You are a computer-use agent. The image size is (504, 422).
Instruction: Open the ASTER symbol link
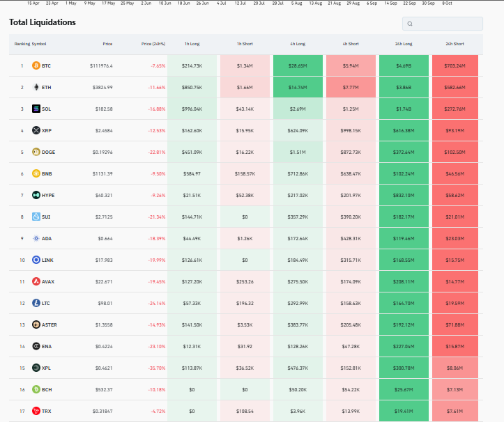(49, 325)
